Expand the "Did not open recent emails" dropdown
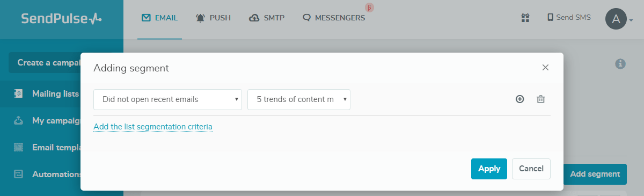Viewport: 644px width, 196px height. coord(167,99)
